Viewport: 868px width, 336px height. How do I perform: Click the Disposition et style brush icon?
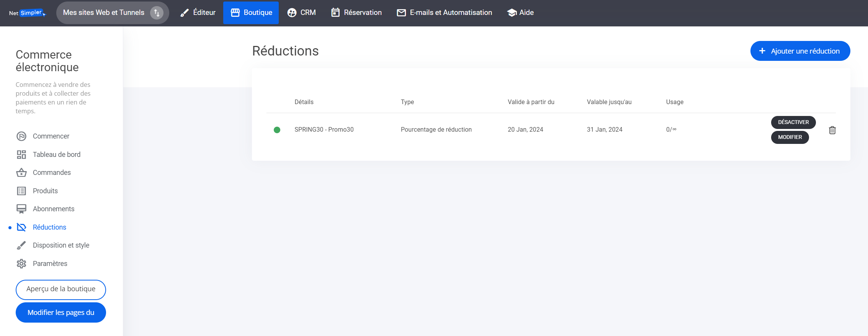click(21, 245)
